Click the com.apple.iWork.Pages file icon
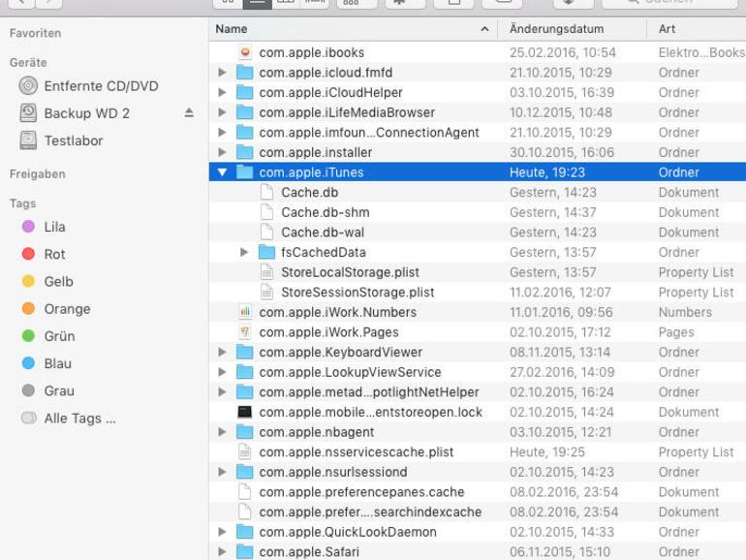This screenshot has height=560, width=746. pos(245,332)
